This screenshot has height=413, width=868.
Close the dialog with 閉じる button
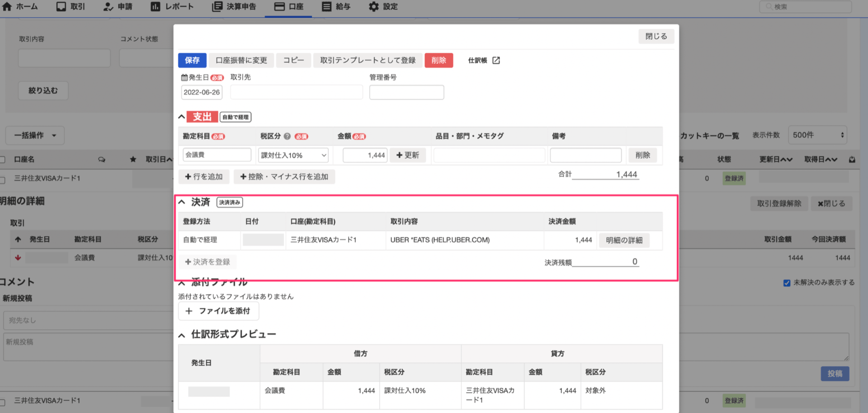pos(656,36)
